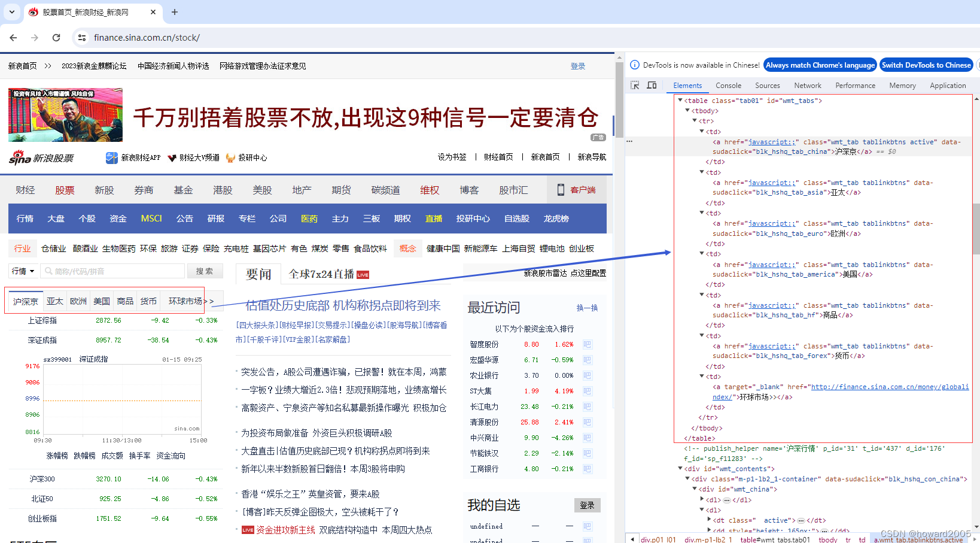
Task: Click the 吧 icon in 中兴商业 row
Action: point(587,438)
